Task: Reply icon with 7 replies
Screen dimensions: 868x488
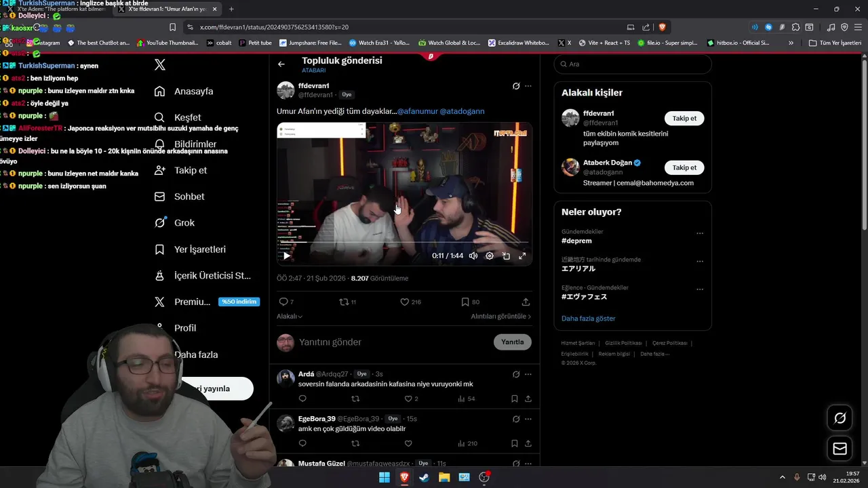Action: 286,302
